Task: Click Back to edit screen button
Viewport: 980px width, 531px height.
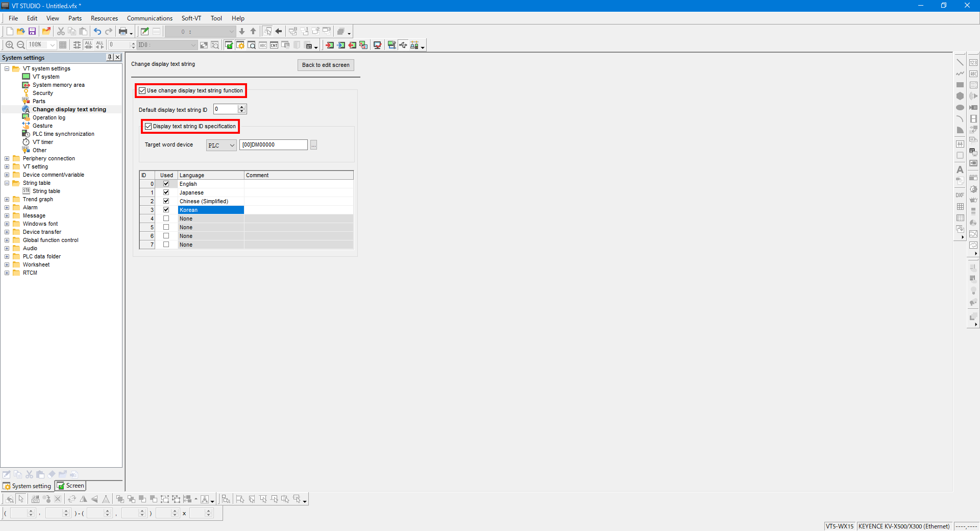Action: coord(326,65)
